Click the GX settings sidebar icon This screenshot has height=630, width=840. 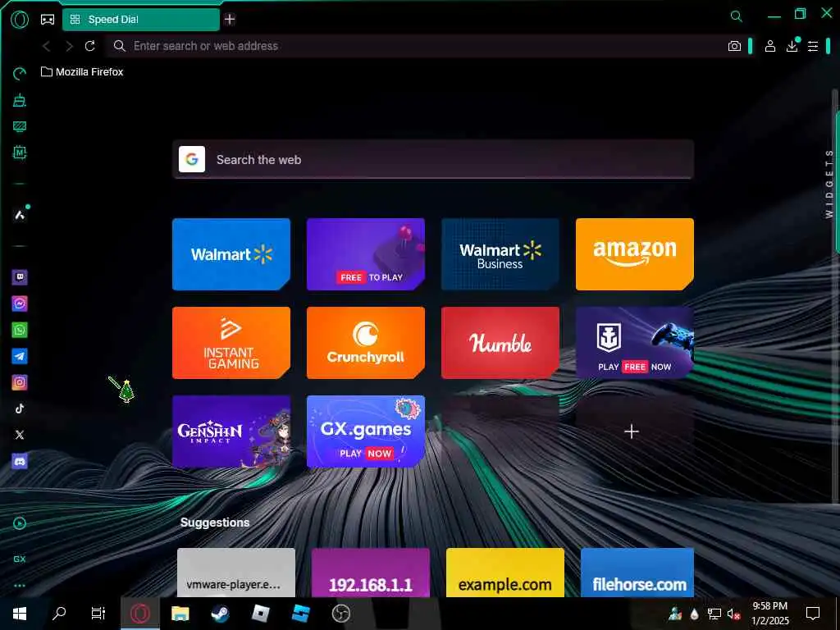[20, 559]
